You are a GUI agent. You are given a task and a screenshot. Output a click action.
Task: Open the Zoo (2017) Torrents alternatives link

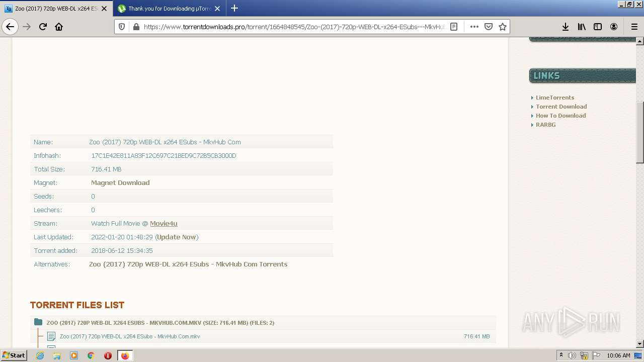coord(188,264)
